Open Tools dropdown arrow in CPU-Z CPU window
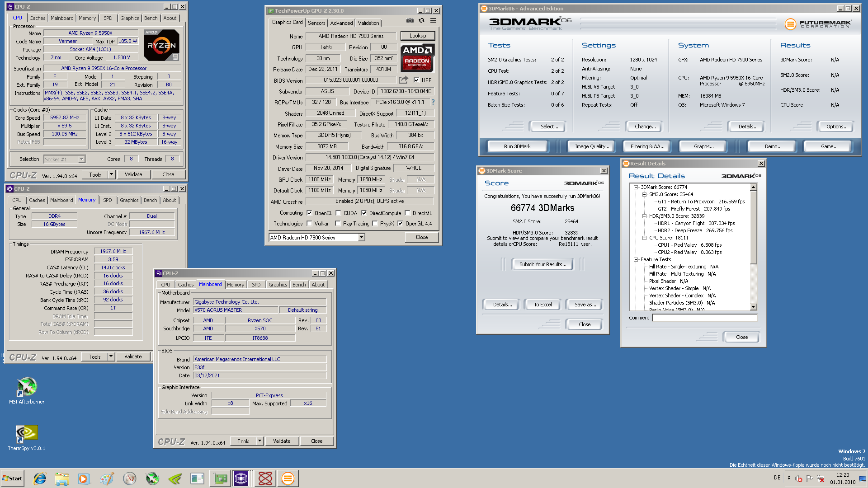This screenshot has width=868, height=488. 111,174
